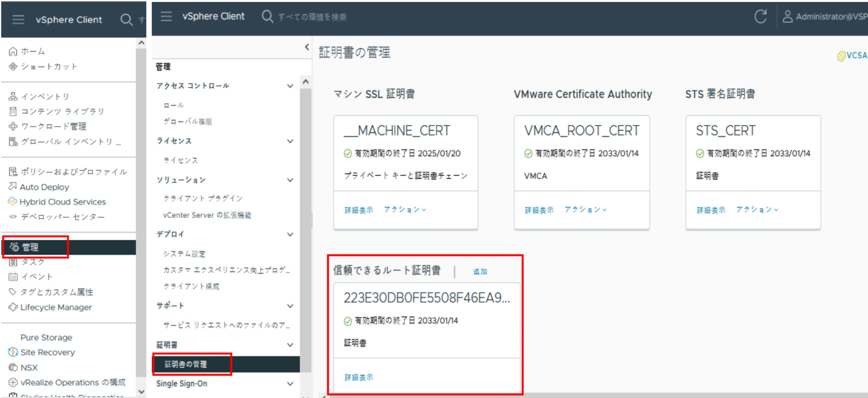Click the refresh icon near Administrator
This screenshot has width=868, height=398.
tap(761, 16)
